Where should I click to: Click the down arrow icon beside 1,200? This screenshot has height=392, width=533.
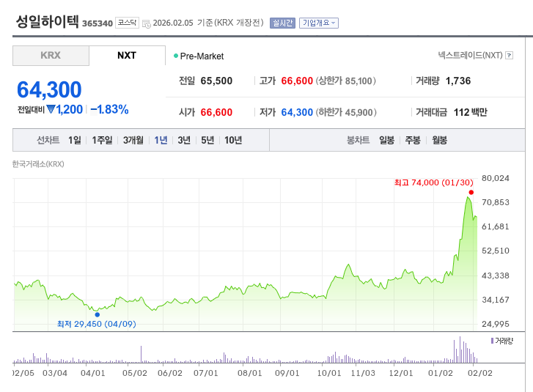pyautogui.click(x=51, y=109)
